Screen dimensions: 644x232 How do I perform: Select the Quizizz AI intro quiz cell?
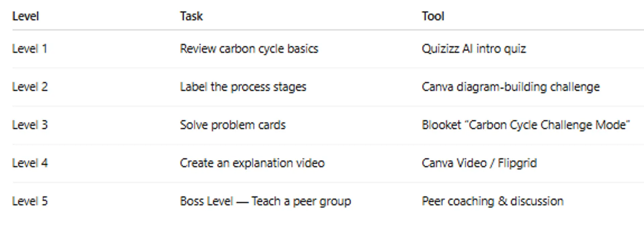tap(474, 49)
